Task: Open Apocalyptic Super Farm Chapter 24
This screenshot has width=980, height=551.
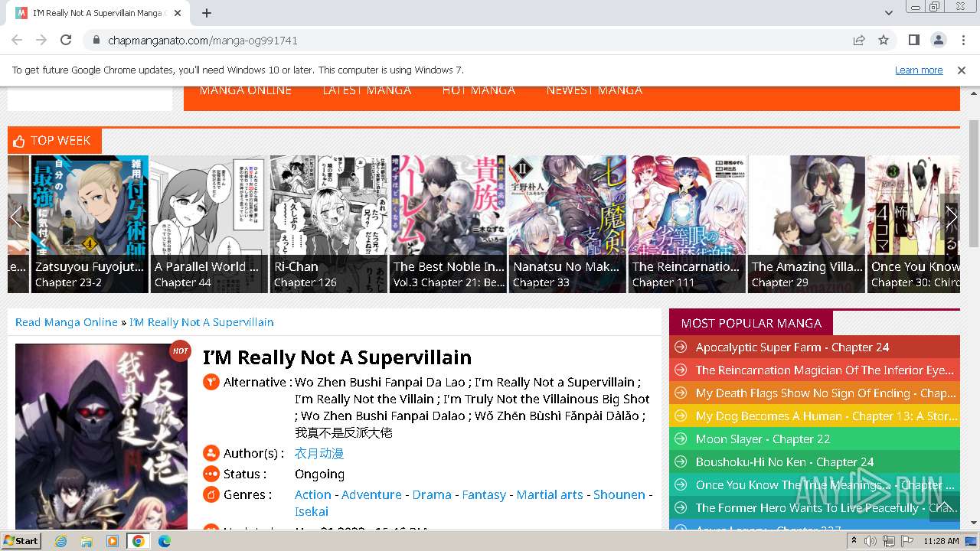Action: click(x=792, y=347)
